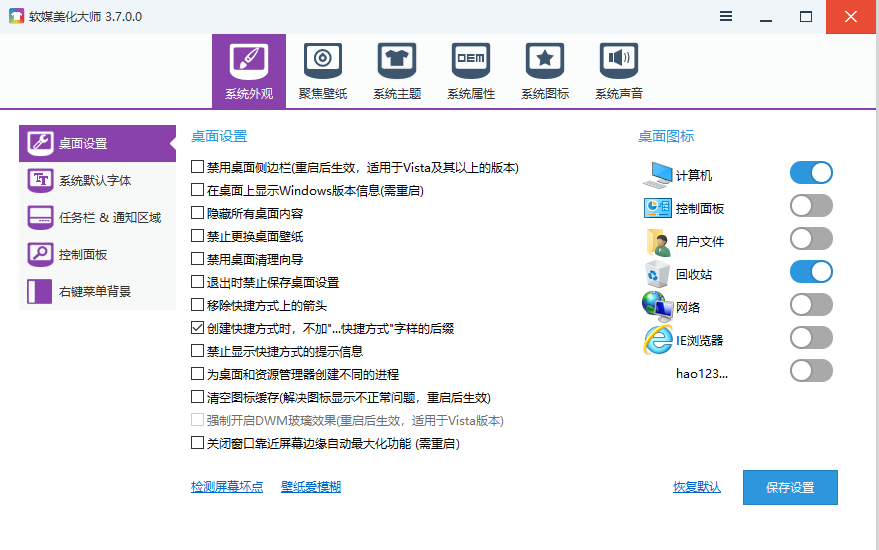This screenshot has width=879, height=550.
Task: Check 禁用桌面清理向导 box
Action: click(x=197, y=258)
